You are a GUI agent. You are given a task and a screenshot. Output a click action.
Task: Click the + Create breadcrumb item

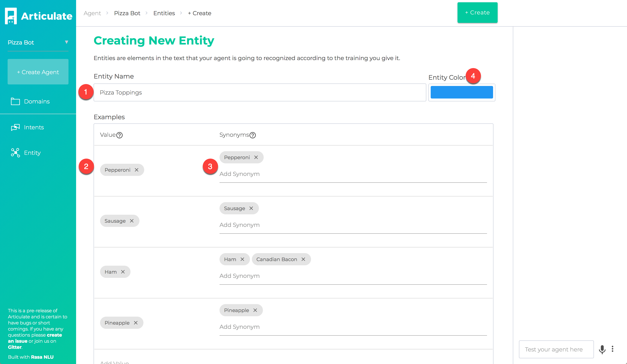click(x=200, y=13)
